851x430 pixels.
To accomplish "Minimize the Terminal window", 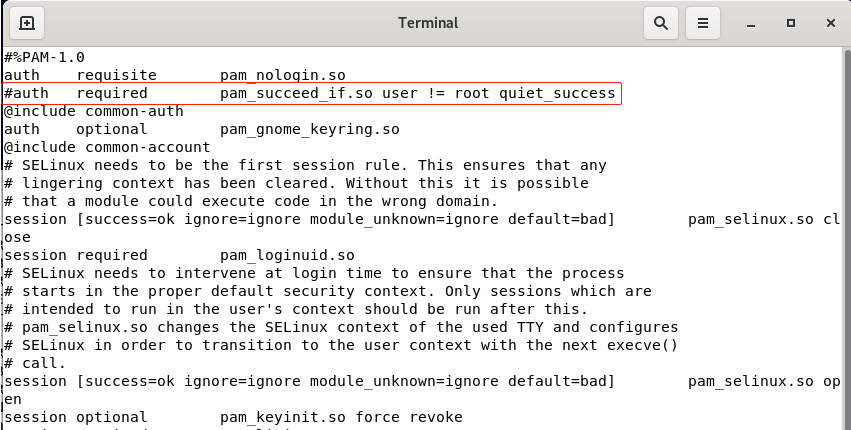I will coord(751,23).
